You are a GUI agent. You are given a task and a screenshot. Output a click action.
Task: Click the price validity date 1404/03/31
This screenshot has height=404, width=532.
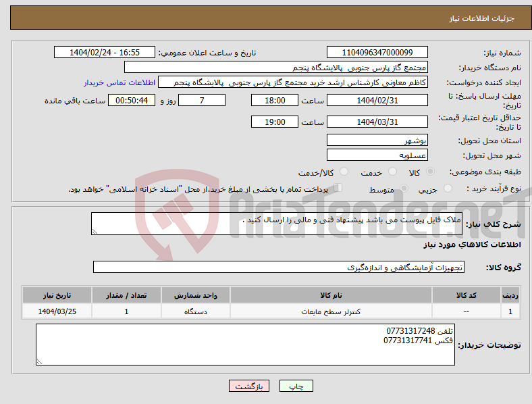tap(377, 122)
